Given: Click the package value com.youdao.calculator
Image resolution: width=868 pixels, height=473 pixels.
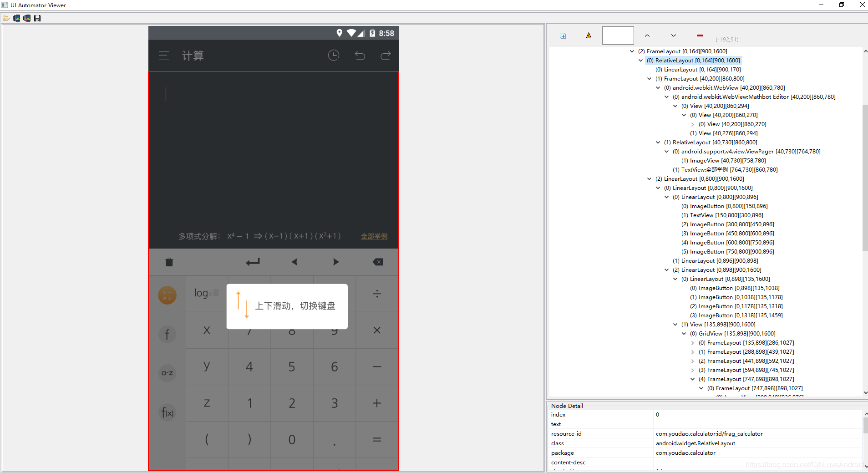Looking at the screenshot, I should (685, 453).
